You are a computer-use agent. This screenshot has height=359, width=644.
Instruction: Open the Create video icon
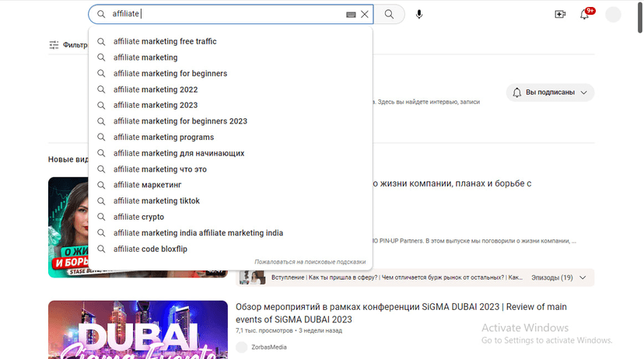coord(560,14)
